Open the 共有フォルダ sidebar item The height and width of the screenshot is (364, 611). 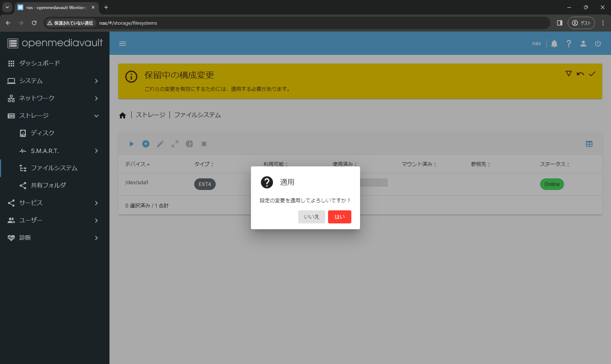coord(48,185)
